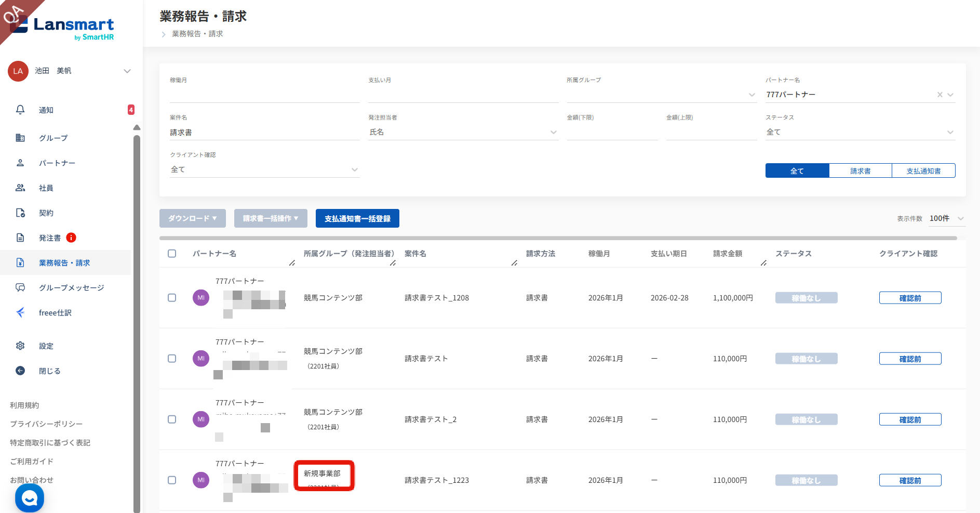Click the Settings gear icon
The height and width of the screenshot is (513, 980).
point(20,346)
